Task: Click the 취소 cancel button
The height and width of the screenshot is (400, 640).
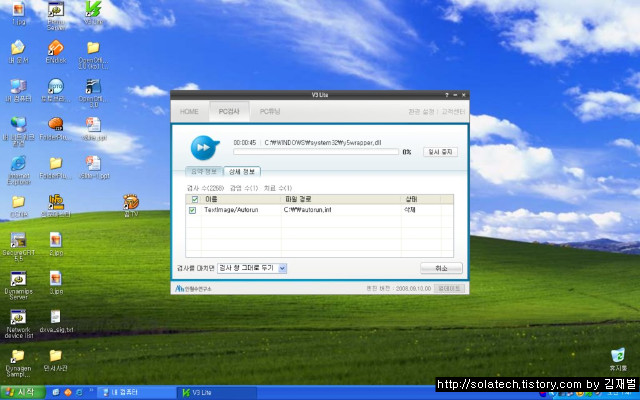Action: coord(441,268)
